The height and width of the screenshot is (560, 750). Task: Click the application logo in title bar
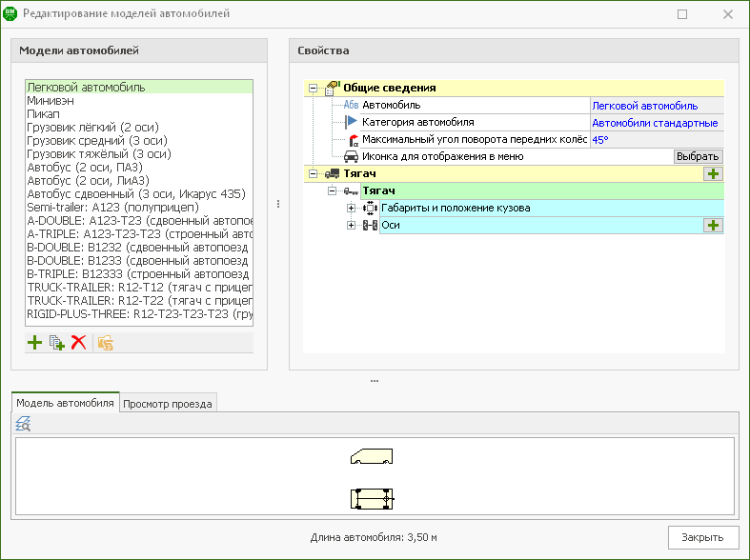coord(10,13)
